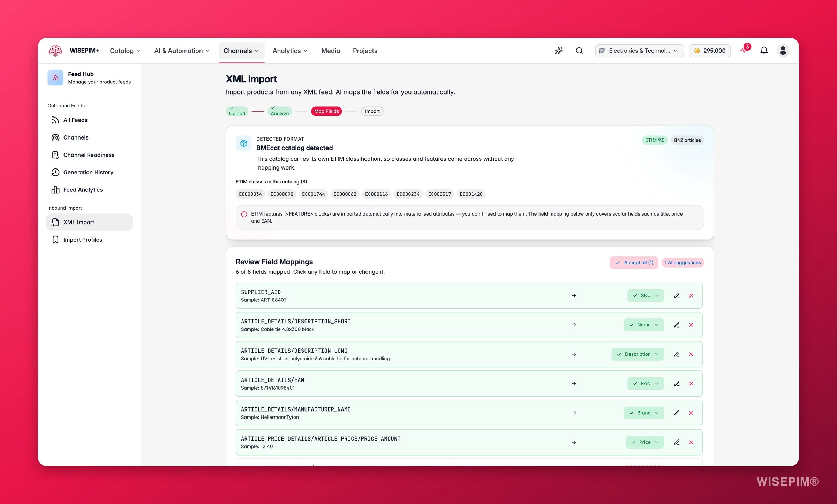The height and width of the screenshot is (504, 837).
Task: Remove the DESCRIPTION_LONG mapping
Action: (x=691, y=354)
